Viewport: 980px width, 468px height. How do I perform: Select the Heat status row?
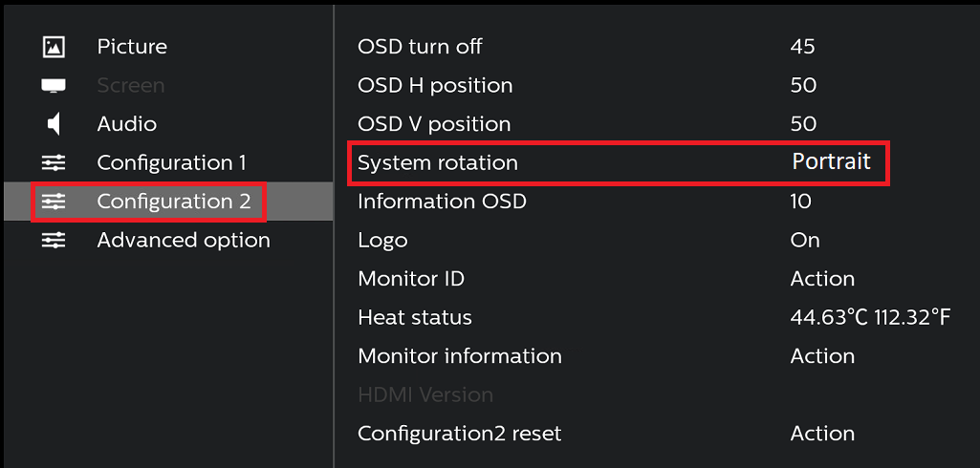[x=415, y=317]
